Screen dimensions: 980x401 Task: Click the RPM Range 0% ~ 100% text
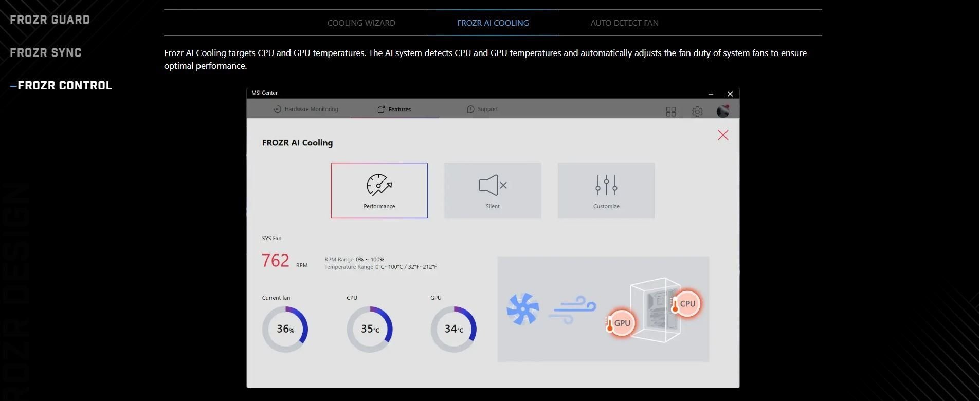pyautogui.click(x=354, y=259)
